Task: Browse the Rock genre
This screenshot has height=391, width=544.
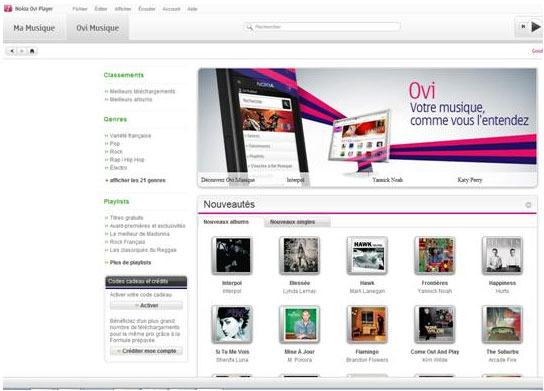Action: 116,152
